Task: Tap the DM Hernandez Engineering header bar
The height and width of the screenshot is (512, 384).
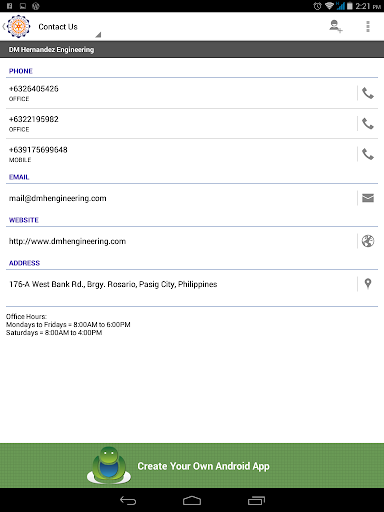Action: point(192,49)
